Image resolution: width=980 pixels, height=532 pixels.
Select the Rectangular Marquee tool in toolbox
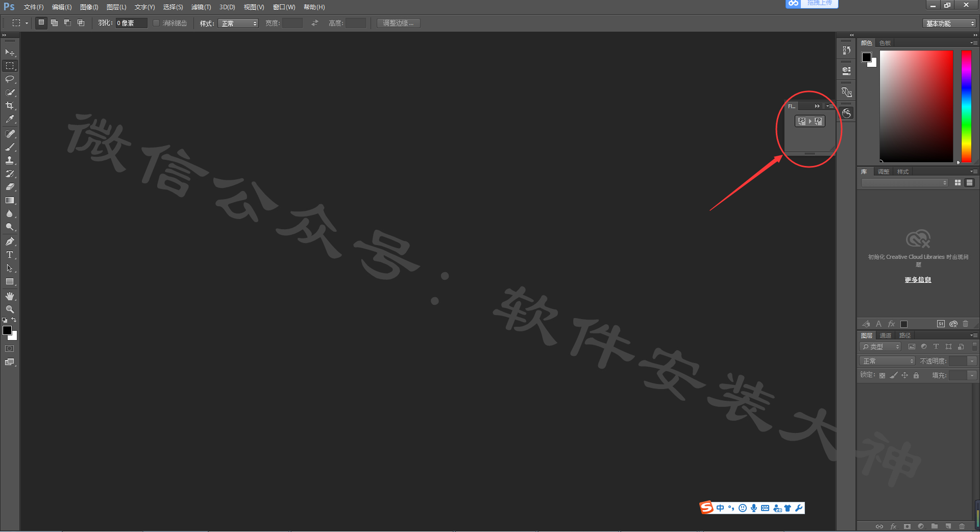[x=10, y=66]
